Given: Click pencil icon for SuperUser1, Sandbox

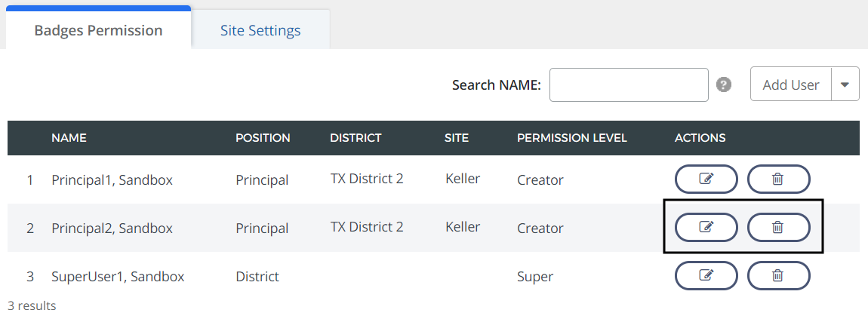Looking at the screenshot, I should [706, 275].
